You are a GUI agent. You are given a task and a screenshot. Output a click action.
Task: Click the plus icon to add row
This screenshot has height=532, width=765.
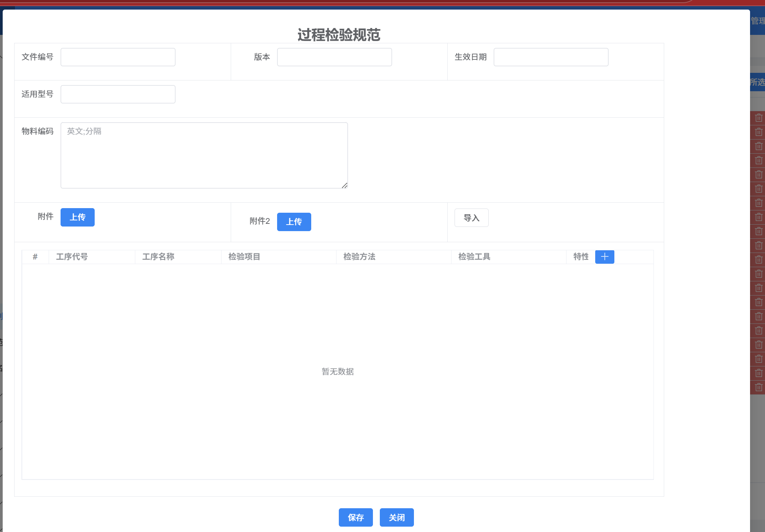604,257
